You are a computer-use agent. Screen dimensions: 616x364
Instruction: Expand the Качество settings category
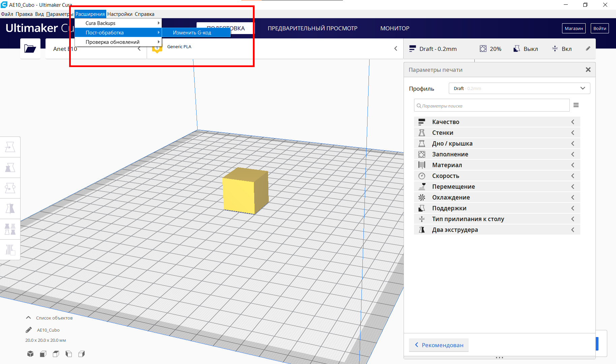pyautogui.click(x=497, y=122)
